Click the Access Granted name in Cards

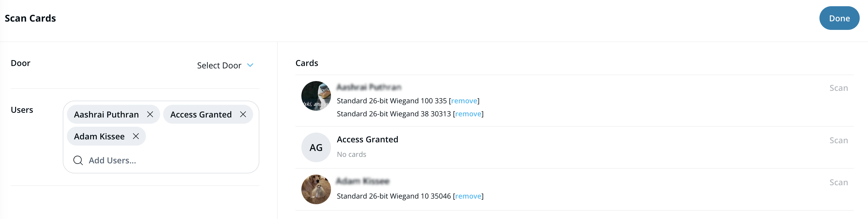[367, 139]
